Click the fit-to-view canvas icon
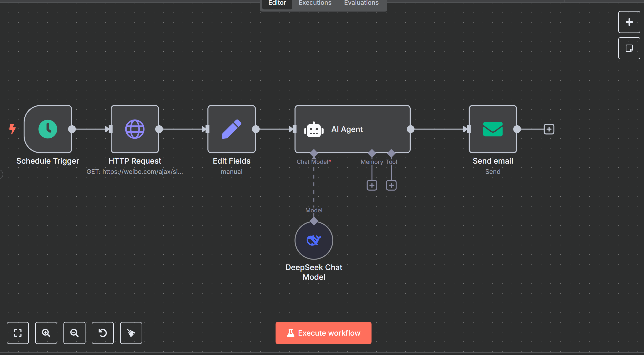644x355 pixels. pyautogui.click(x=18, y=333)
